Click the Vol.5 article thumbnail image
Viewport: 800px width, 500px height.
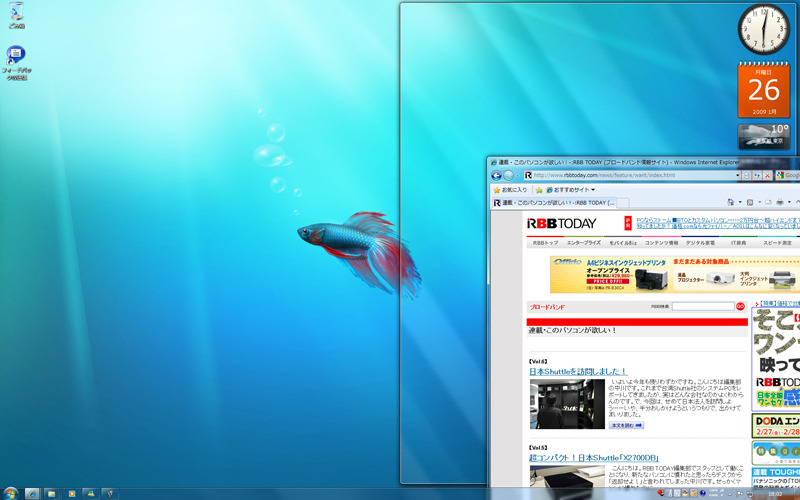(x=567, y=476)
